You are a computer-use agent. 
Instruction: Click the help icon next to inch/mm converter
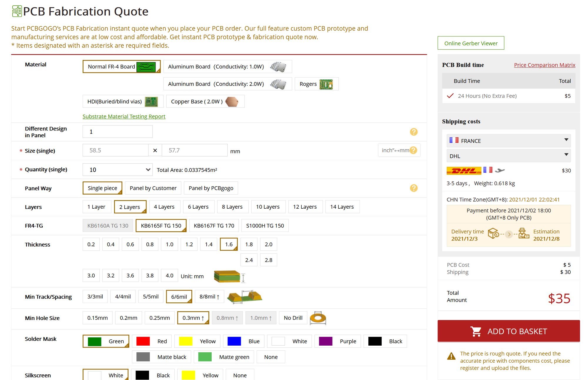413,150
